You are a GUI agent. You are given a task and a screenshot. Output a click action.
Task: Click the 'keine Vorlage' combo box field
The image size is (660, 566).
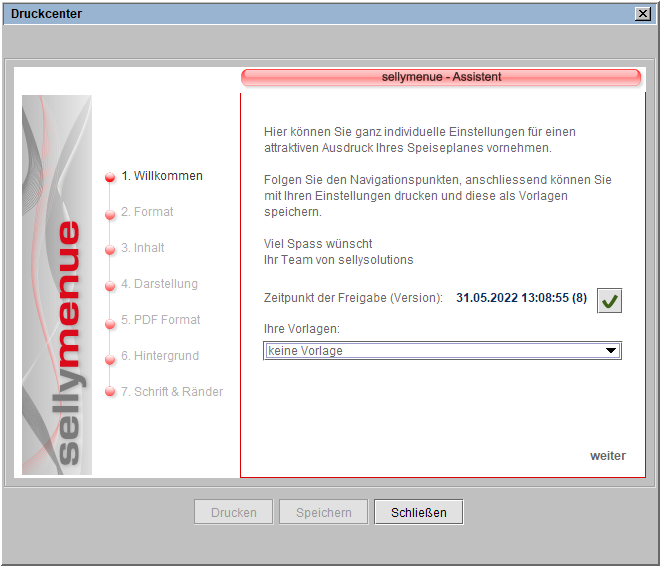click(x=432, y=351)
